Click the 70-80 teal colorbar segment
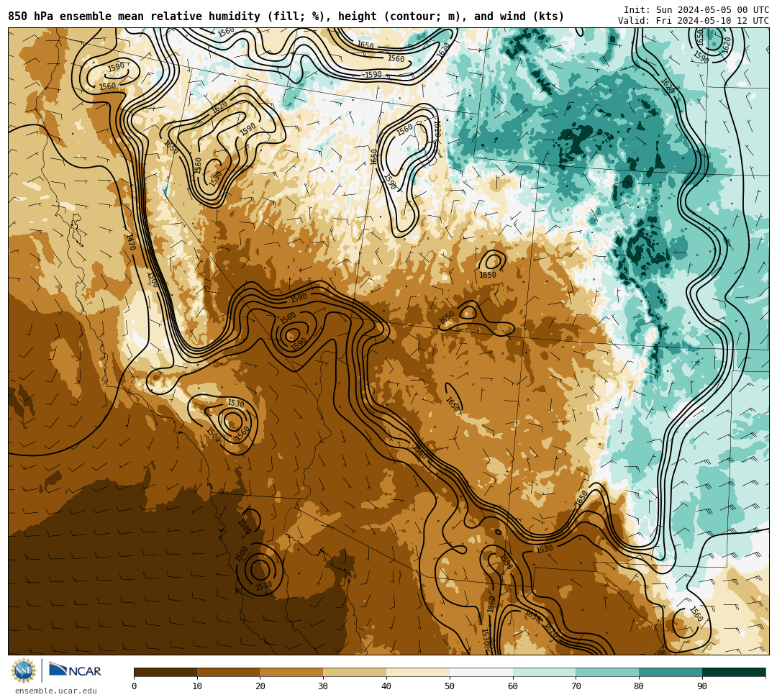This screenshot has width=777, height=700. click(607, 672)
